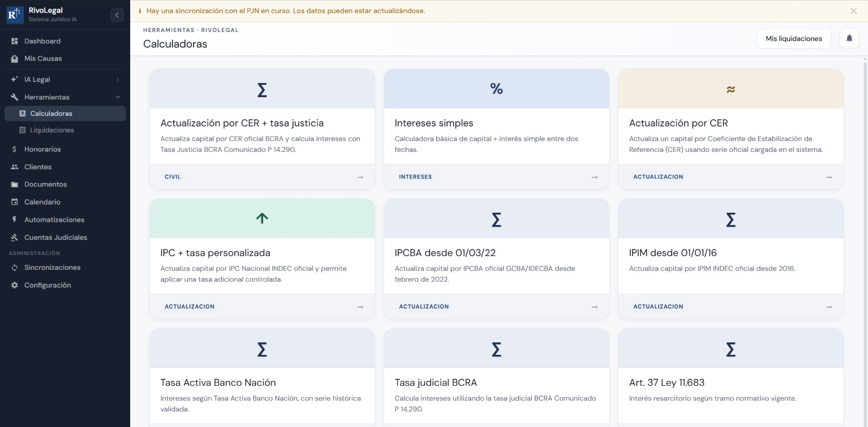Open Liquidaciones submenu item
This screenshot has width=868, height=427.
pyautogui.click(x=65, y=130)
